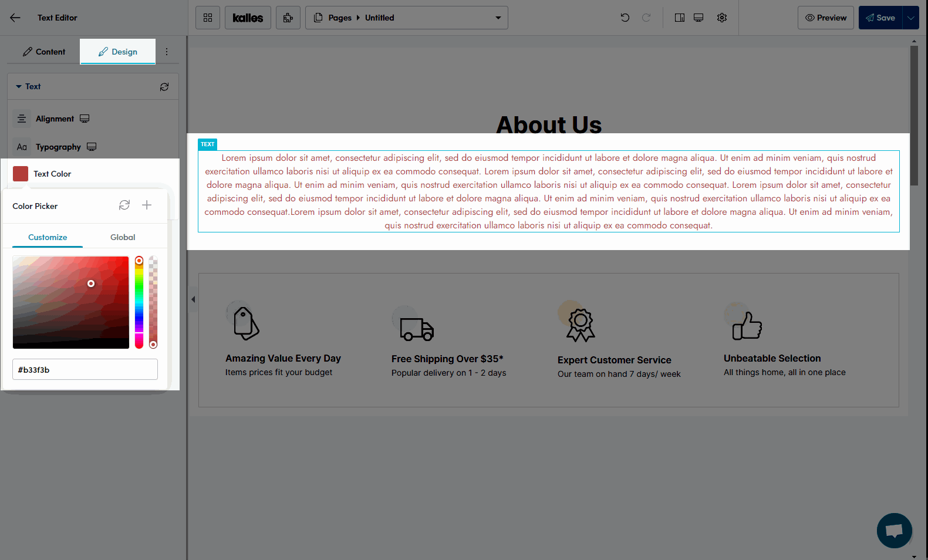Screen dimensions: 928x560
Task: Select the Design tab
Action: [118, 52]
